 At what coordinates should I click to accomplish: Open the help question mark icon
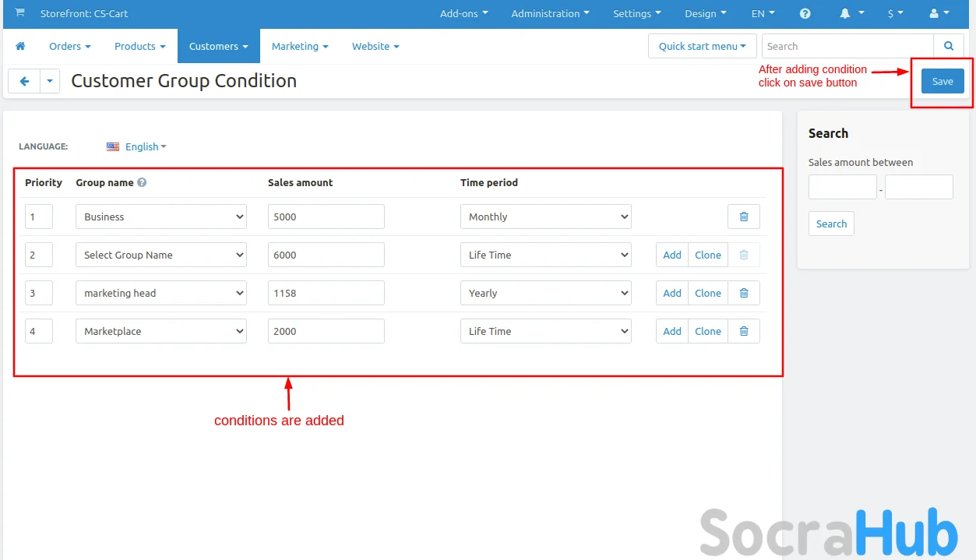(x=805, y=14)
